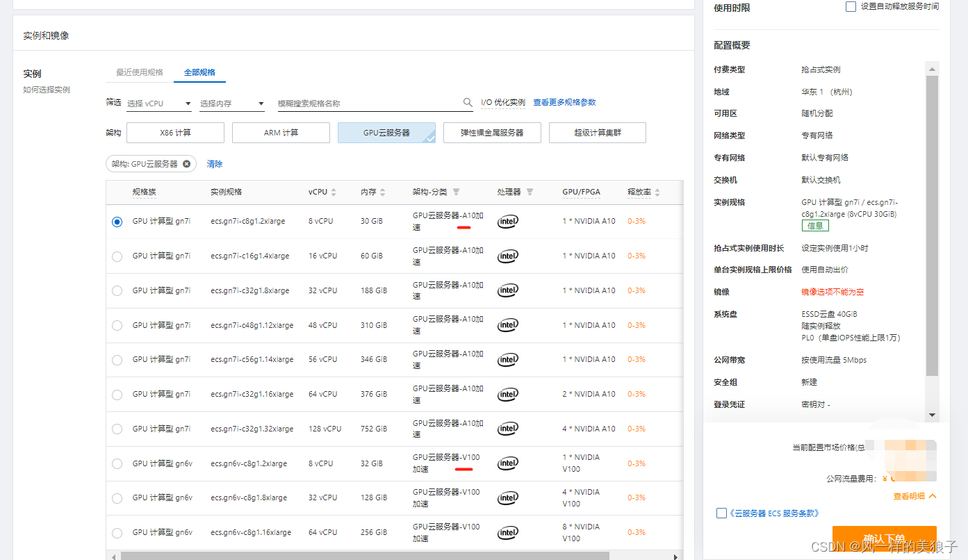
Task: Click 346 GiB memory cell
Action: coord(374,359)
